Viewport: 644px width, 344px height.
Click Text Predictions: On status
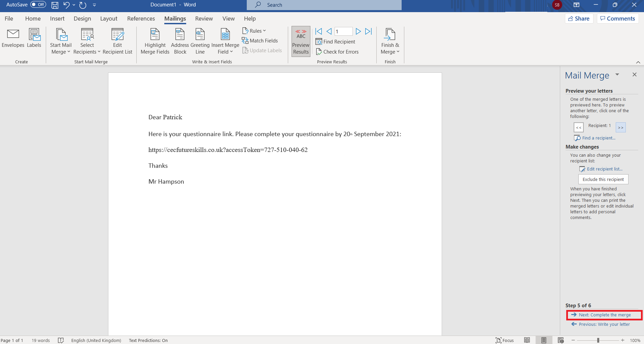[x=148, y=340]
